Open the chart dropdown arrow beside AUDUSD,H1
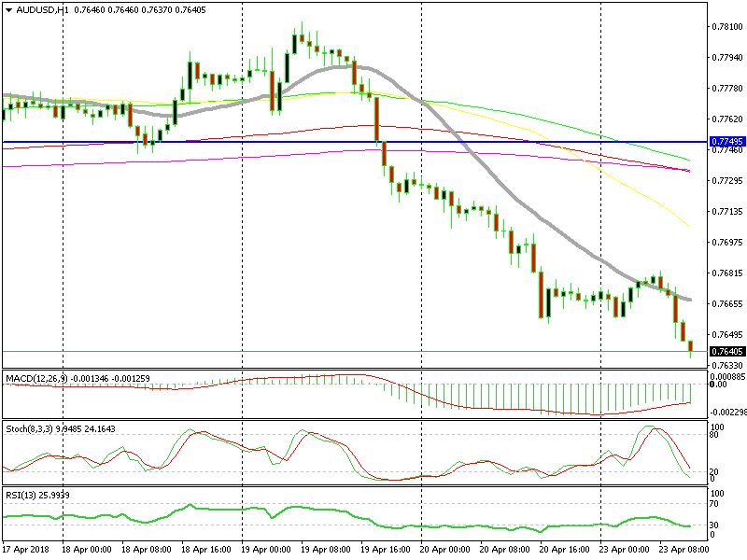This screenshot has width=747, height=560. [8, 10]
